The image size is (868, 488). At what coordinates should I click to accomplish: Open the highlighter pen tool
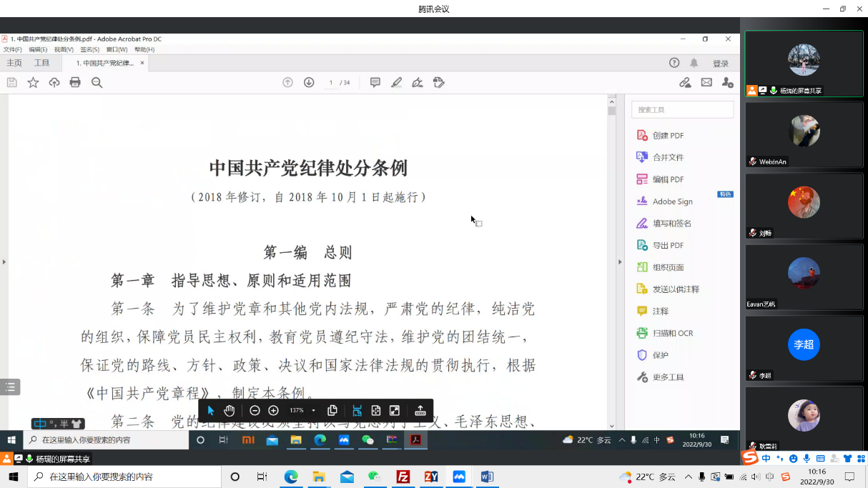click(396, 83)
